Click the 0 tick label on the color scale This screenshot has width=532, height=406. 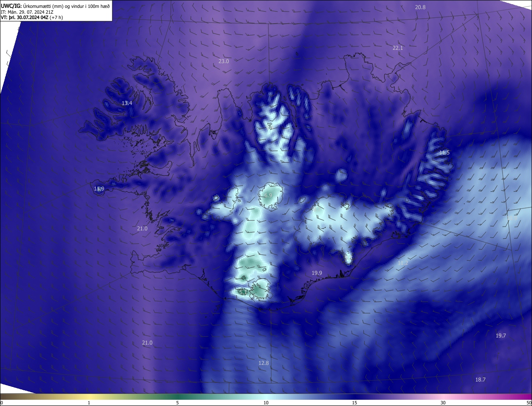pos(2,403)
